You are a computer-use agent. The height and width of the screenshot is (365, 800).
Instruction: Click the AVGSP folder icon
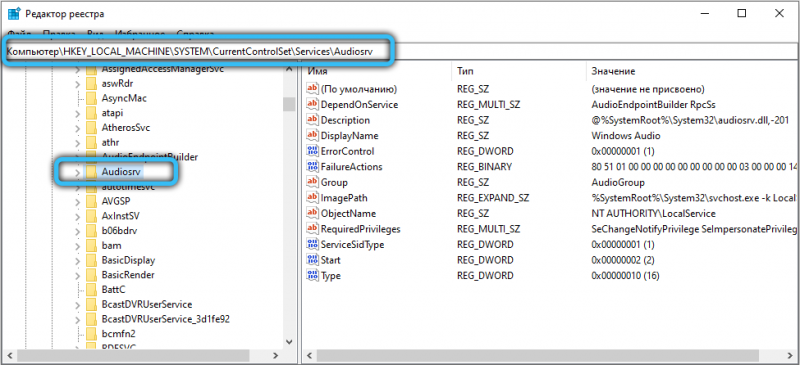91,201
